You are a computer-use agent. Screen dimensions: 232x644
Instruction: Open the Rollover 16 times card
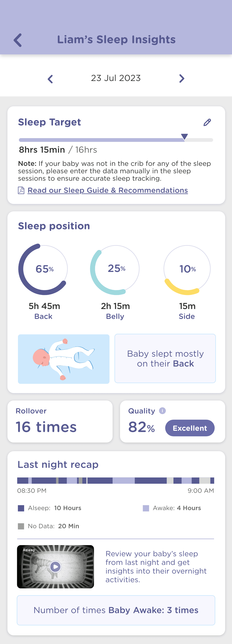(x=60, y=421)
